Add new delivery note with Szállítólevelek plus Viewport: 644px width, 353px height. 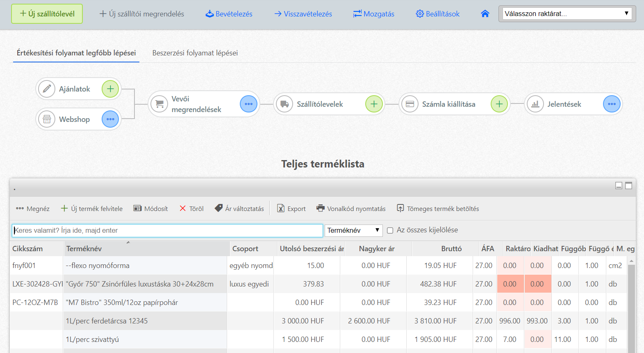[x=374, y=104]
